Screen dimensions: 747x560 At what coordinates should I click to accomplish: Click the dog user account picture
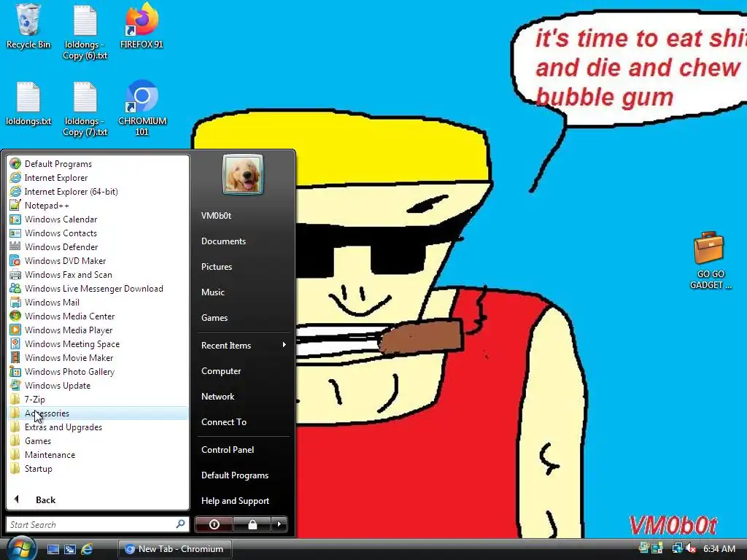(242, 174)
